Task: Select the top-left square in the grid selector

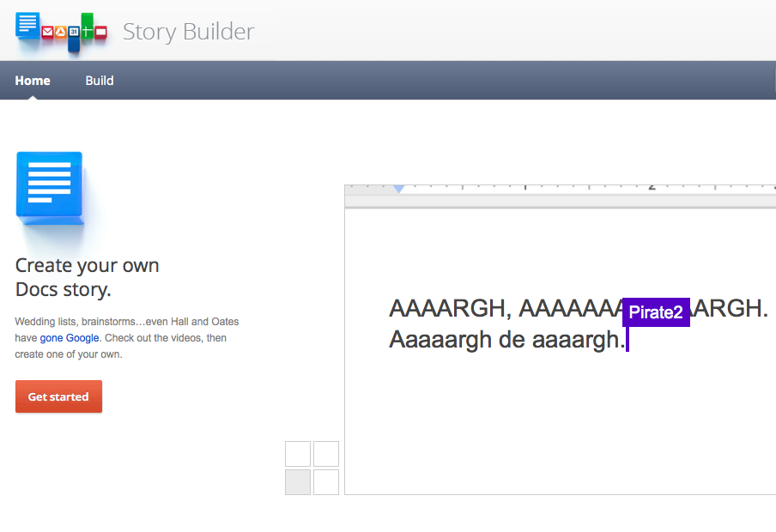Action: [297, 454]
